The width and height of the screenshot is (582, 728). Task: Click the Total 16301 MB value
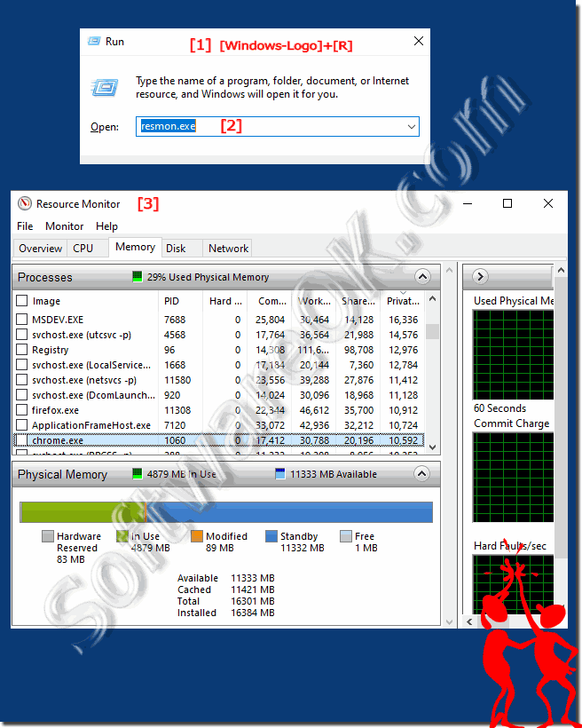[x=253, y=601]
